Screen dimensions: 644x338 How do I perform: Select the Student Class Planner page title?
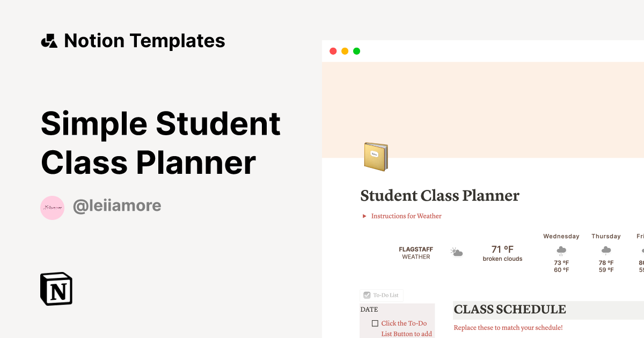point(440,195)
